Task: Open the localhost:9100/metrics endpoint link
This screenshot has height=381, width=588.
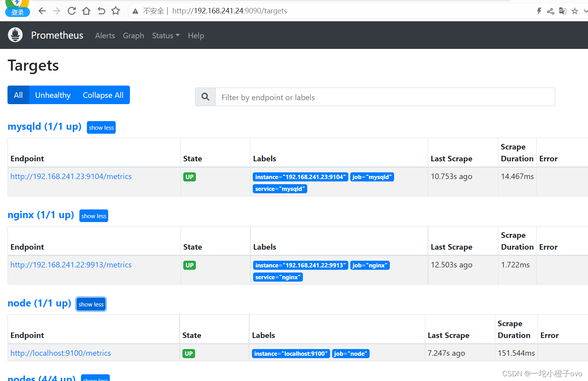Action: 61,353
